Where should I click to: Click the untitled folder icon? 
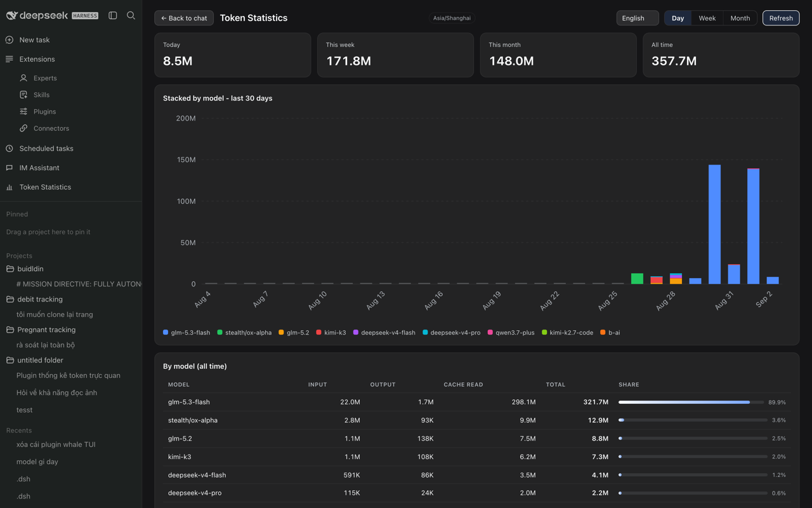(x=10, y=360)
